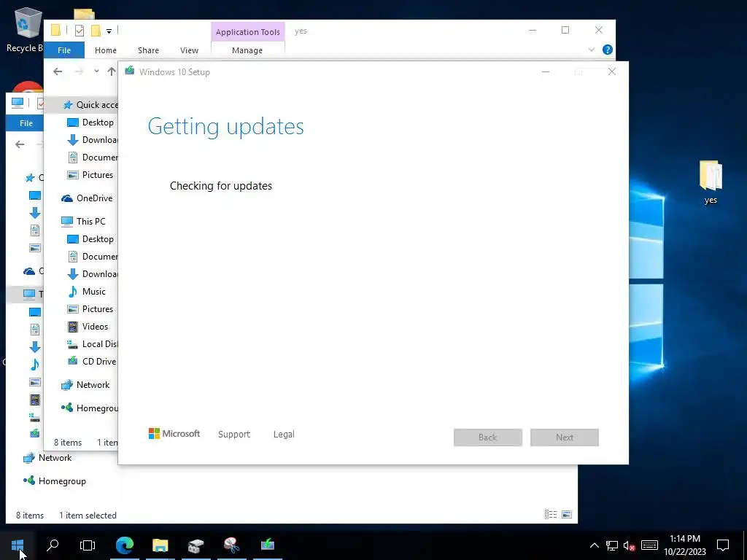Show hidden system tray icons
Image resolution: width=747 pixels, height=560 pixels.
594,545
